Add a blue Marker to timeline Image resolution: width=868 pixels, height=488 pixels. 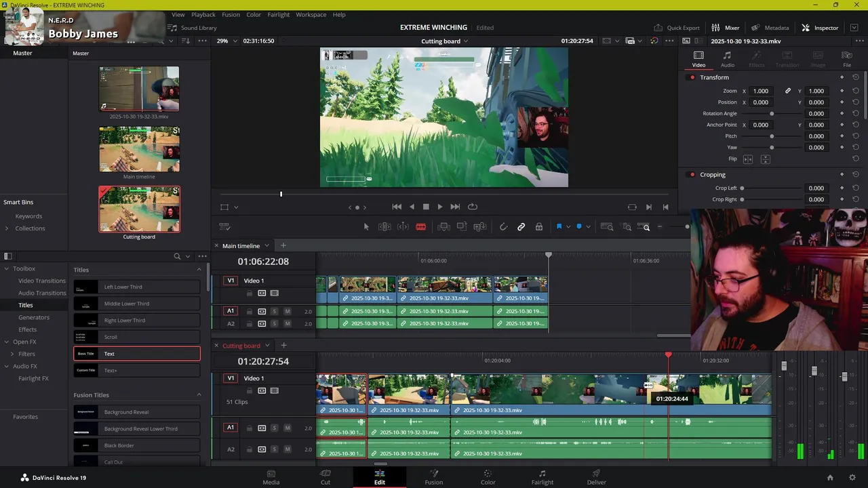click(x=578, y=227)
